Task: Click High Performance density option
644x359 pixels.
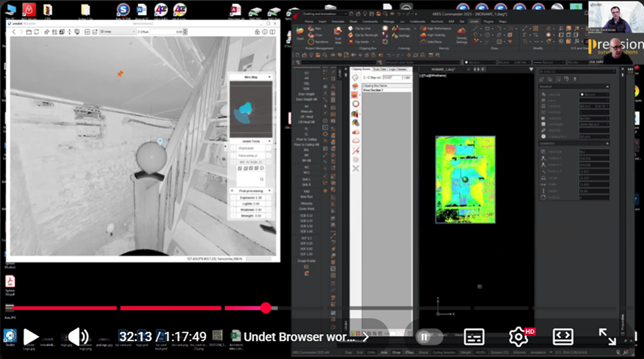Action: coord(436,29)
